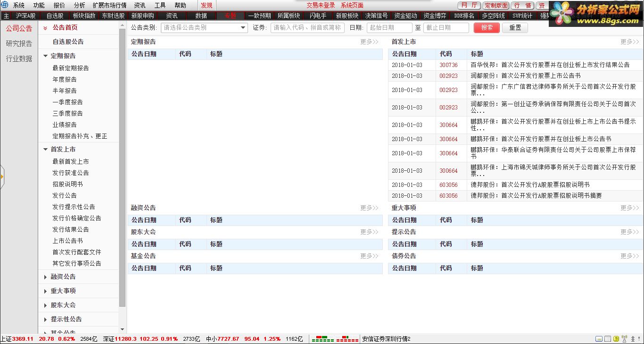The height and width of the screenshot is (344, 644).
Task: Open the 公告类别 dropdown
Action: click(204, 27)
